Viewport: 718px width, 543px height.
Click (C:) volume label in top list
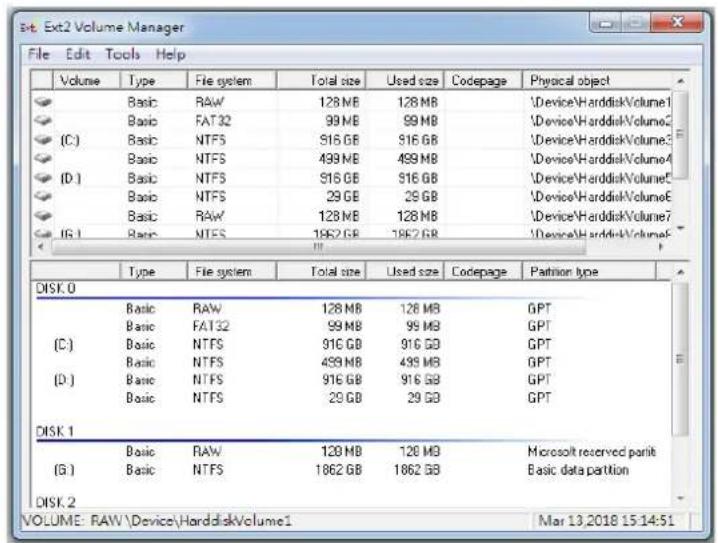pos(70,140)
